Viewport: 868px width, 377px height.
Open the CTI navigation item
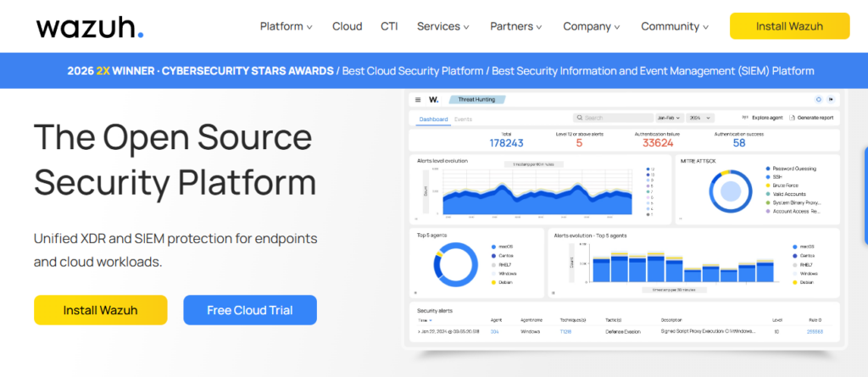(x=389, y=26)
